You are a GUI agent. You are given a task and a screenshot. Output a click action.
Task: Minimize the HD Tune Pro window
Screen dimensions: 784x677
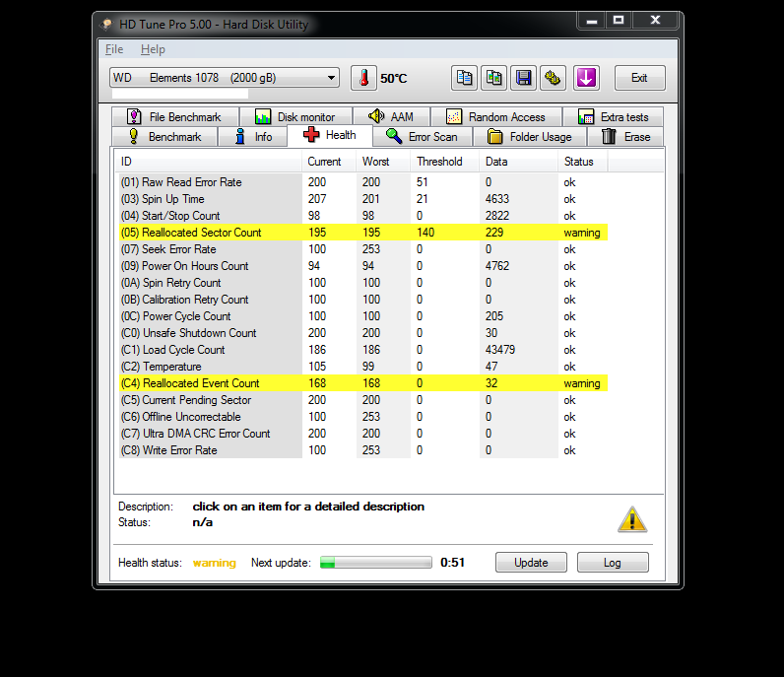592,21
